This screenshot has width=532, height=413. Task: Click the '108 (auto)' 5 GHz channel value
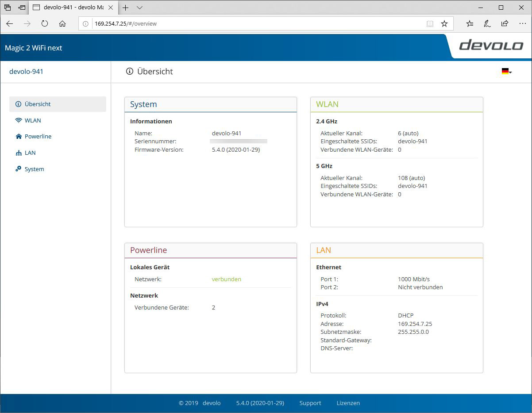click(412, 178)
